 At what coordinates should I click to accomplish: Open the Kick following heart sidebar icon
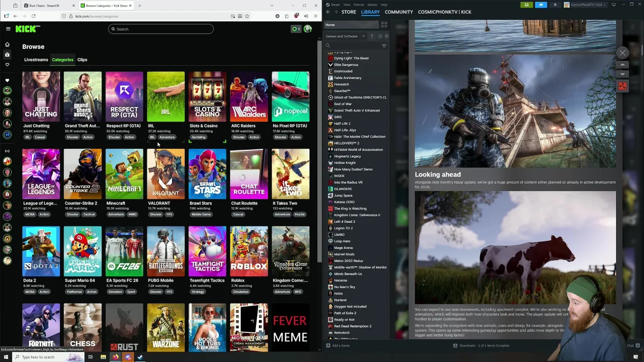[x=7, y=65]
